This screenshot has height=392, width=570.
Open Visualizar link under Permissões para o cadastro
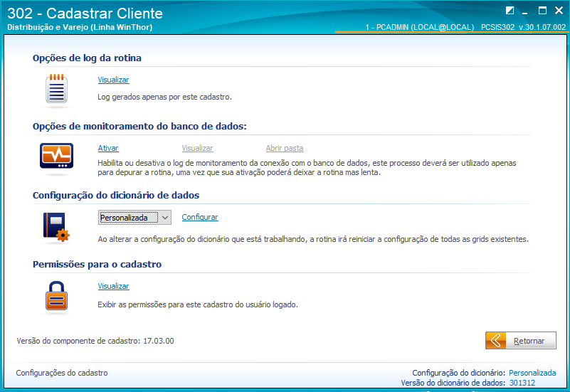pos(113,286)
